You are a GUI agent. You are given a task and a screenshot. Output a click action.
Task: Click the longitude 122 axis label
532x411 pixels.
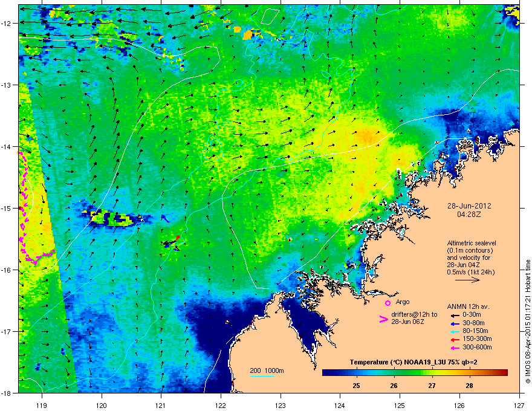pyautogui.click(x=221, y=405)
